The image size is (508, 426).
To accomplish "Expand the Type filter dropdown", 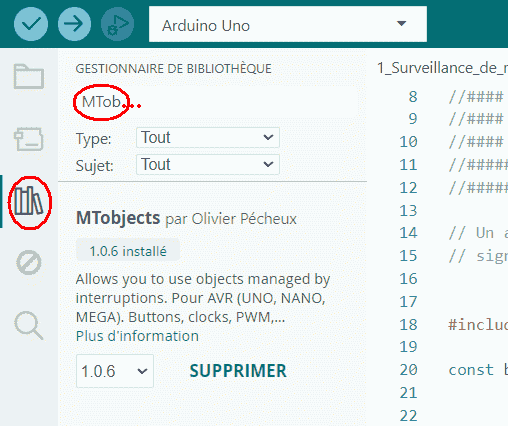I will coord(208,137).
